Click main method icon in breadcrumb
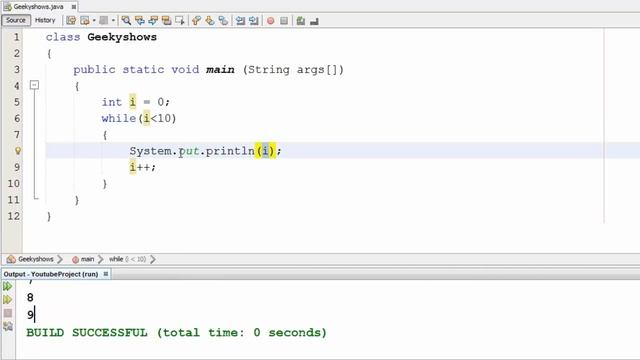Screen dimensions: 640x360 75,260
